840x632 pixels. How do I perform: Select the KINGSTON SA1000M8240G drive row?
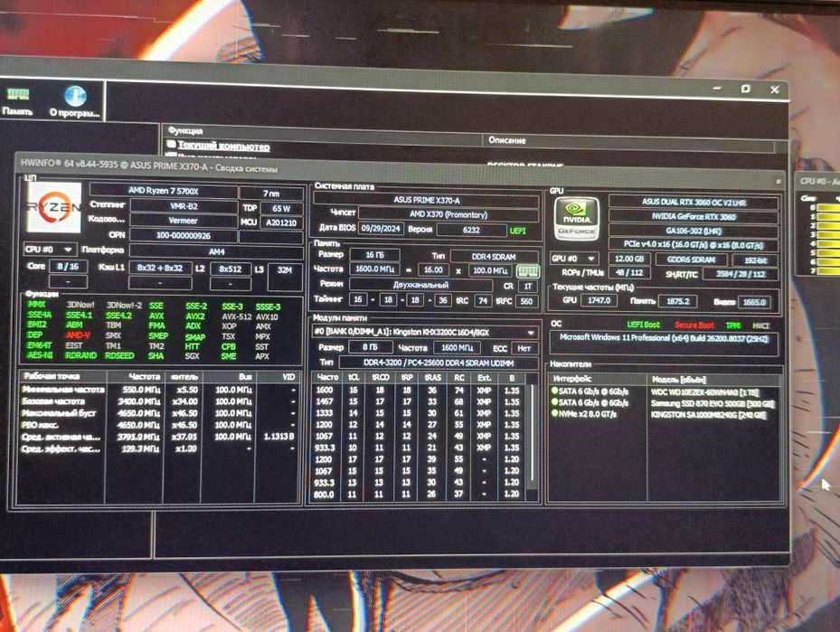coord(664,414)
